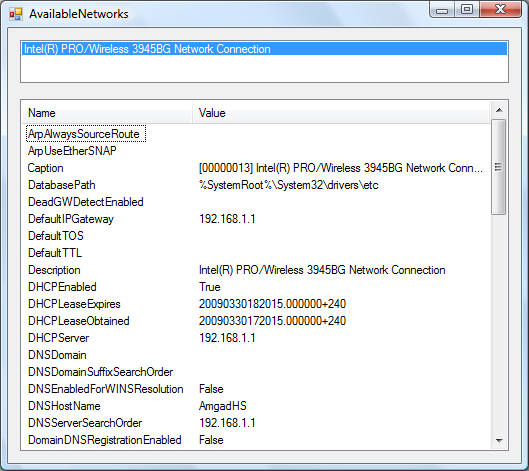Select the DefaultIPGateway property name
Viewport: 529px width, 471px height.
[71, 219]
